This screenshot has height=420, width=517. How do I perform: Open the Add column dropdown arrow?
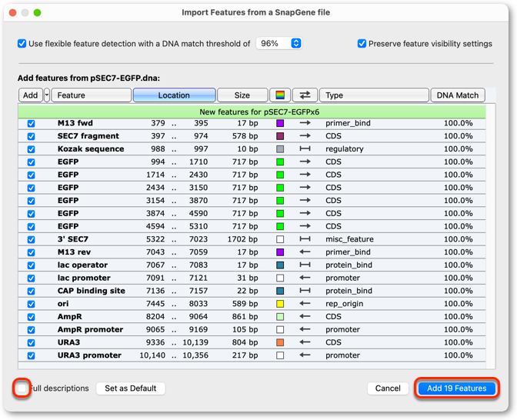click(x=47, y=95)
